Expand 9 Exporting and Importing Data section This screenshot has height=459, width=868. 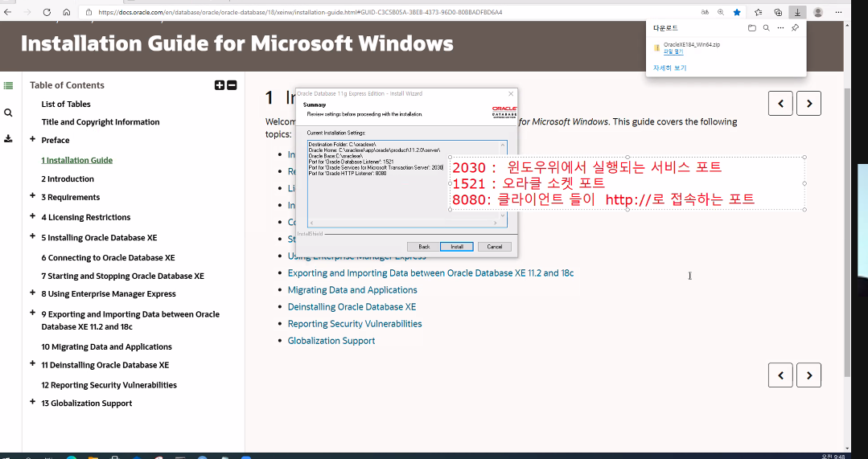[33, 313]
